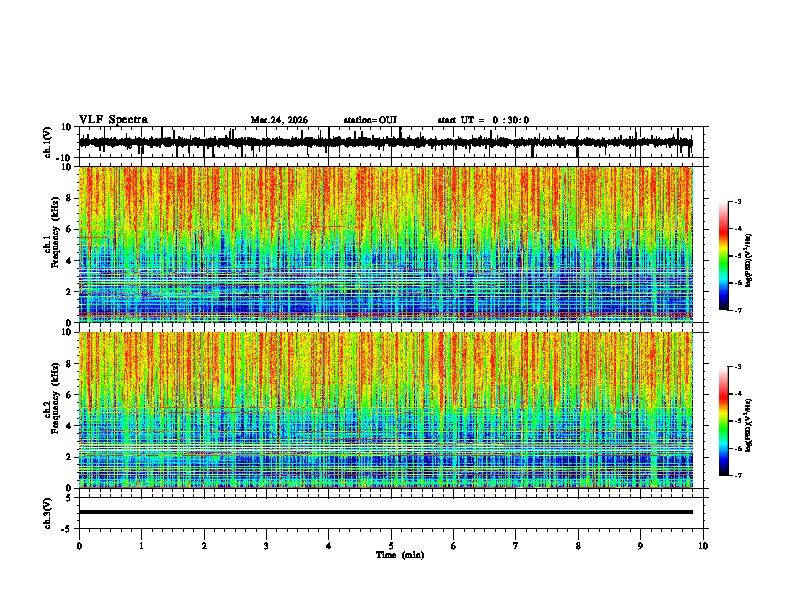
Task: Click the 'start UT = 0 :30: 0' text
Action: (x=483, y=120)
